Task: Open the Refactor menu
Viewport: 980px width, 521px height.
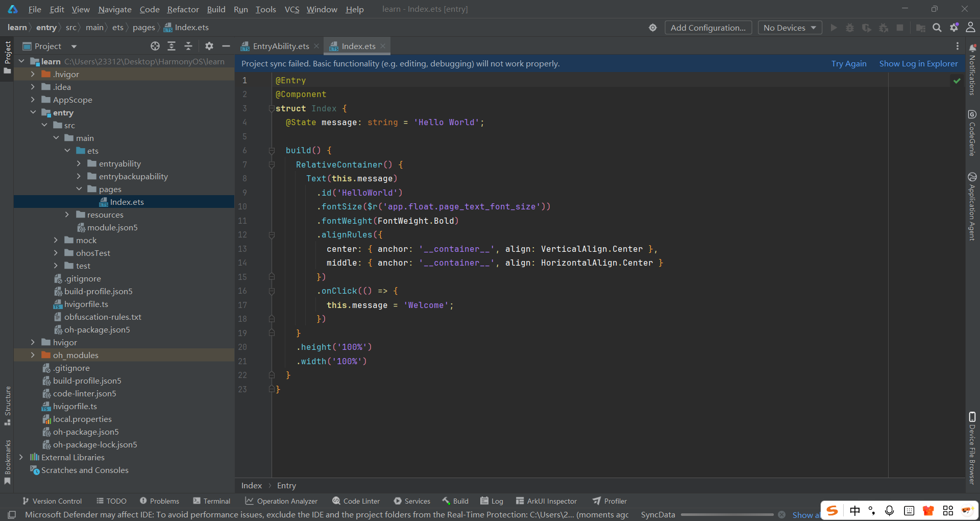Action: pos(183,9)
